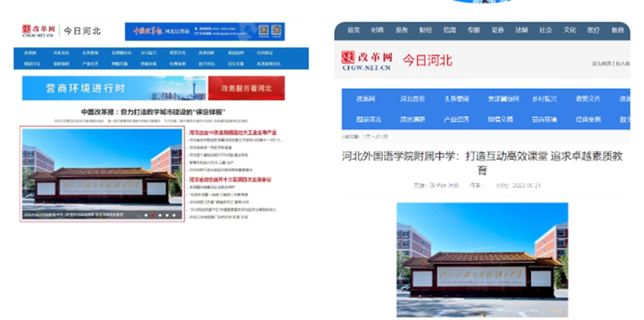The image size is (644, 320).
Task: Click the red 政务服务看河北 banner
Action: click(x=246, y=88)
